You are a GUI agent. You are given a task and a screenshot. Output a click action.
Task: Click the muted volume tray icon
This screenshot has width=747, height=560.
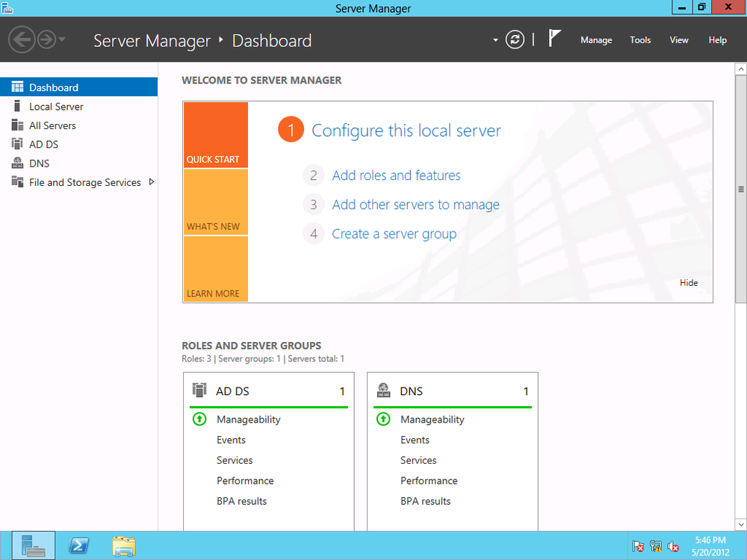coord(673,547)
